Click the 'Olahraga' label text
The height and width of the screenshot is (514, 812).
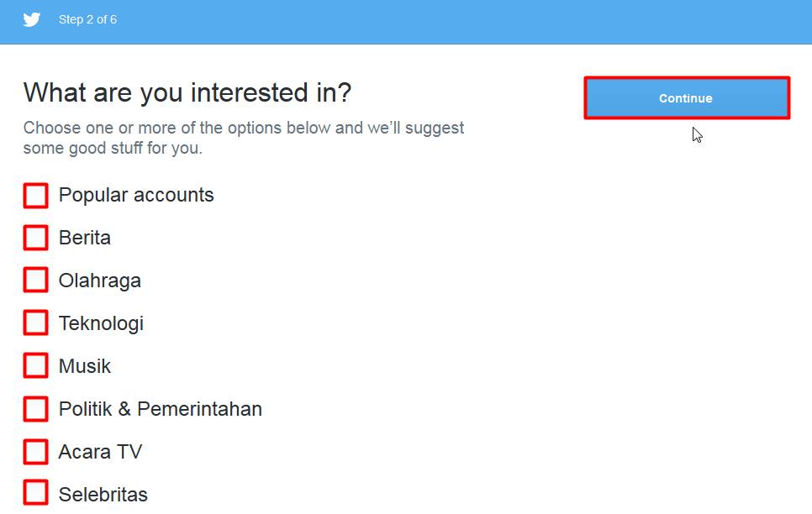click(x=100, y=281)
